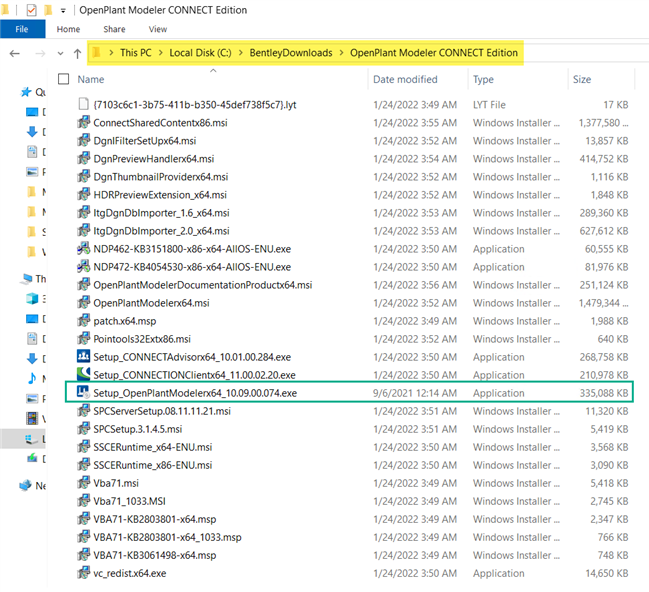Tick the select-all checkbox next to Name
The height and width of the screenshot is (592, 649).
63,79
